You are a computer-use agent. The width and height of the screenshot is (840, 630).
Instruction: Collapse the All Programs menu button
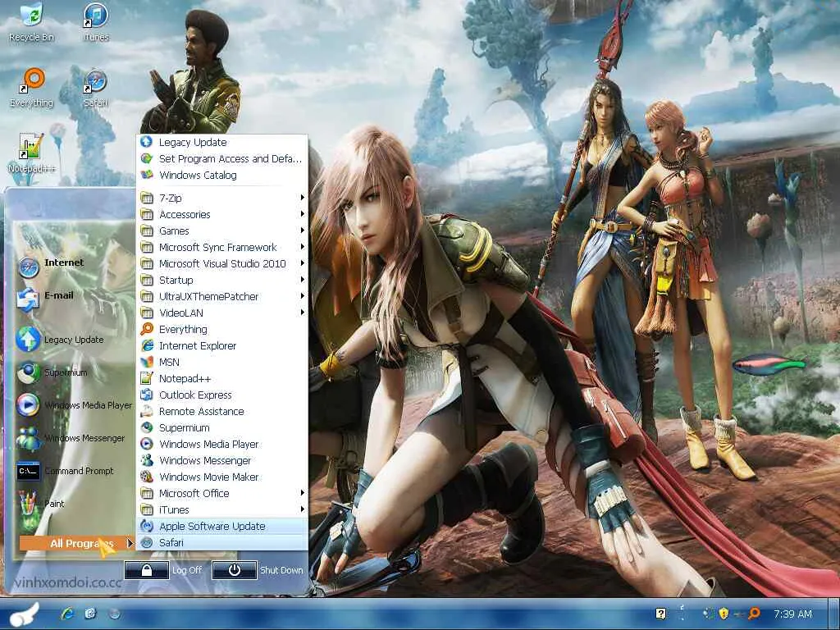pos(76,543)
